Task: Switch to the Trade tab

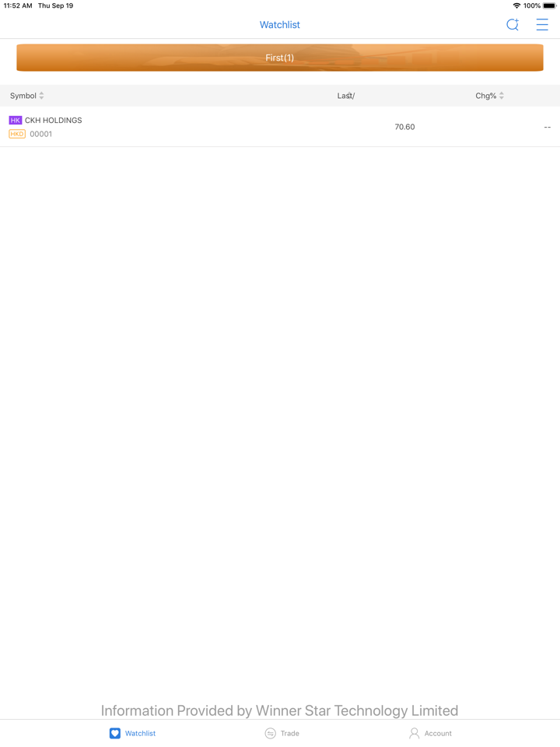Action: [282, 733]
